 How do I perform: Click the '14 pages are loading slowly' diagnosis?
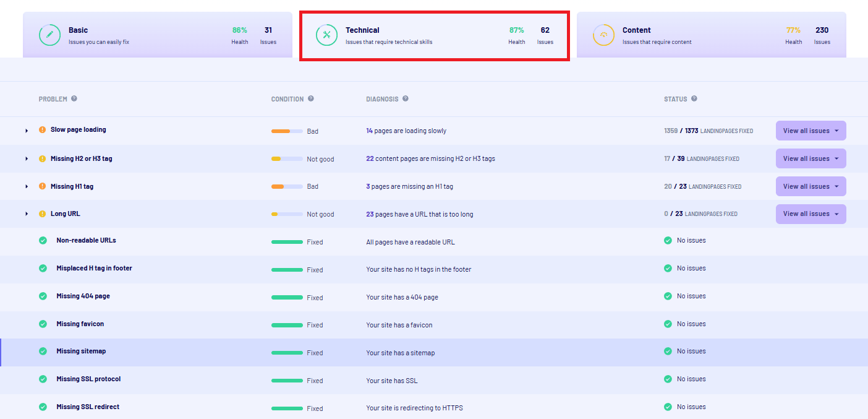coord(406,131)
